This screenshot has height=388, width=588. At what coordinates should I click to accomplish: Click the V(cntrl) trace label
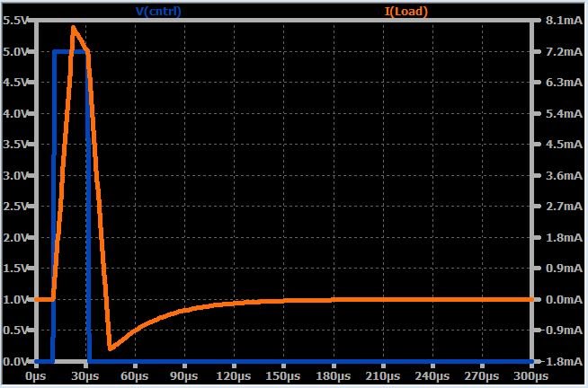[172, 11]
